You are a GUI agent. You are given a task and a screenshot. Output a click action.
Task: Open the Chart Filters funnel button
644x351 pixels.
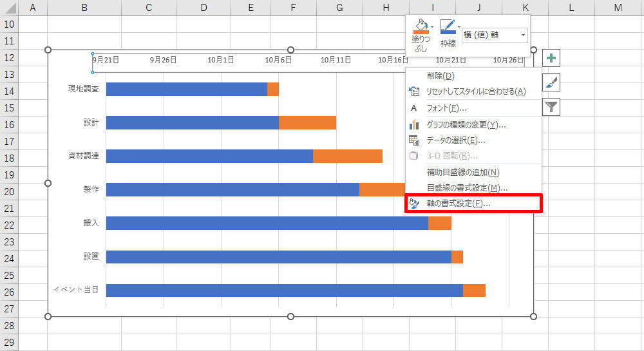coord(551,107)
